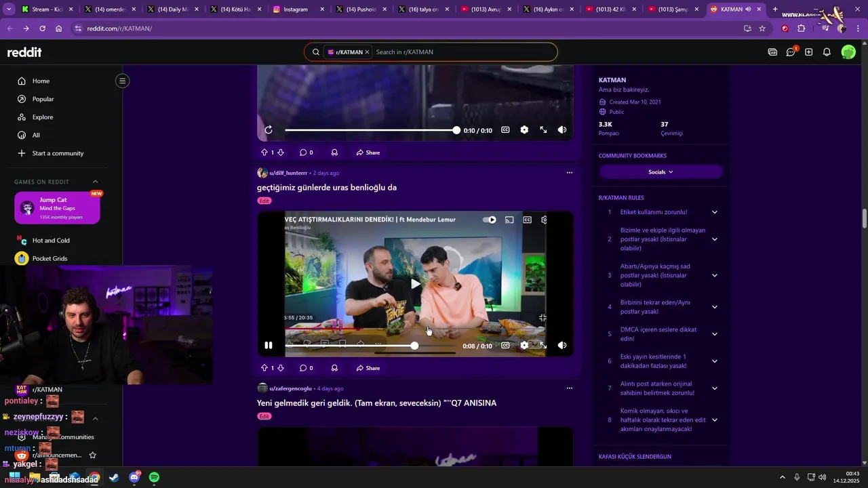Click the Reddit logo
This screenshot has height=488, width=868.
click(x=24, y=52)
